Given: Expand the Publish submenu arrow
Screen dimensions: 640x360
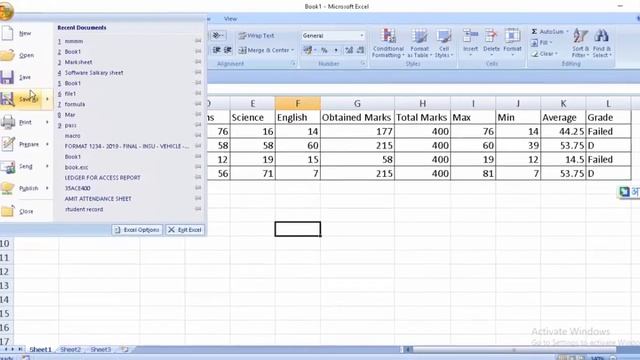Looking at the screenshot, I should [x=47, y=188].
